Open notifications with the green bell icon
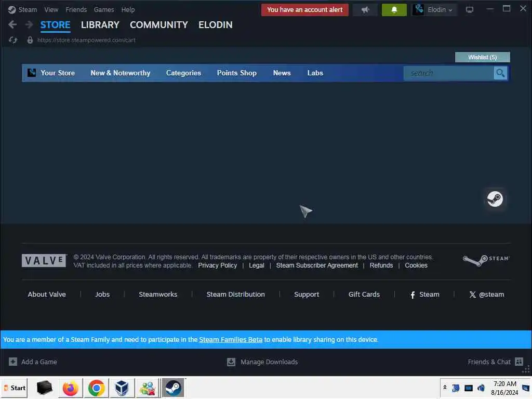532x399 pixels. tap(394, 9)
